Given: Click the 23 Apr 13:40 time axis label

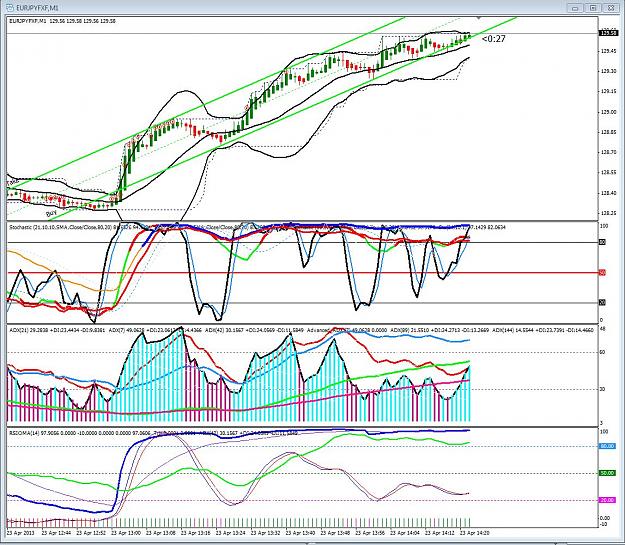Looking at the screenshot, I should (301, 533).
